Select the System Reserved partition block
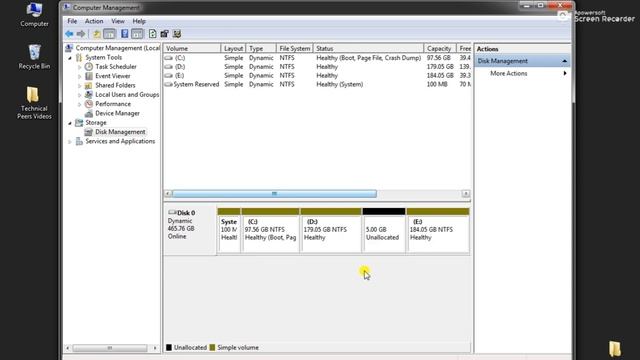This screenshot has height=360, width=640. coord(229,231)
